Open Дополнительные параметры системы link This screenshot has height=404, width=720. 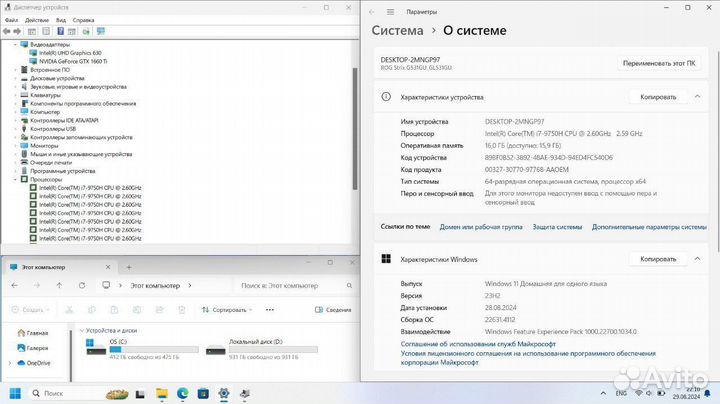tap(649, 227)
